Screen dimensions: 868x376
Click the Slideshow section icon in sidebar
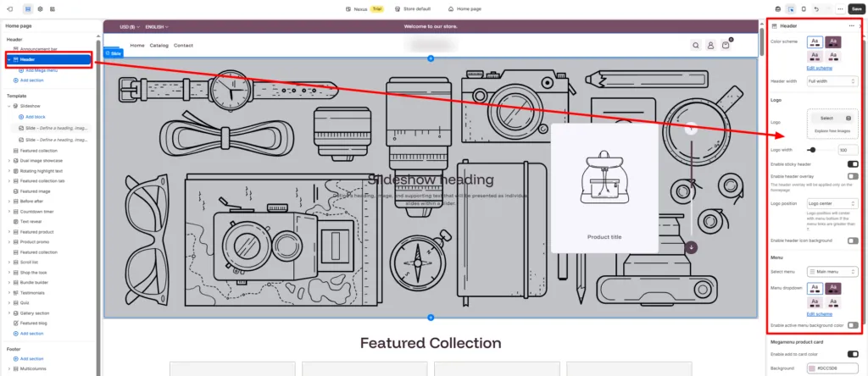point(15,106)
